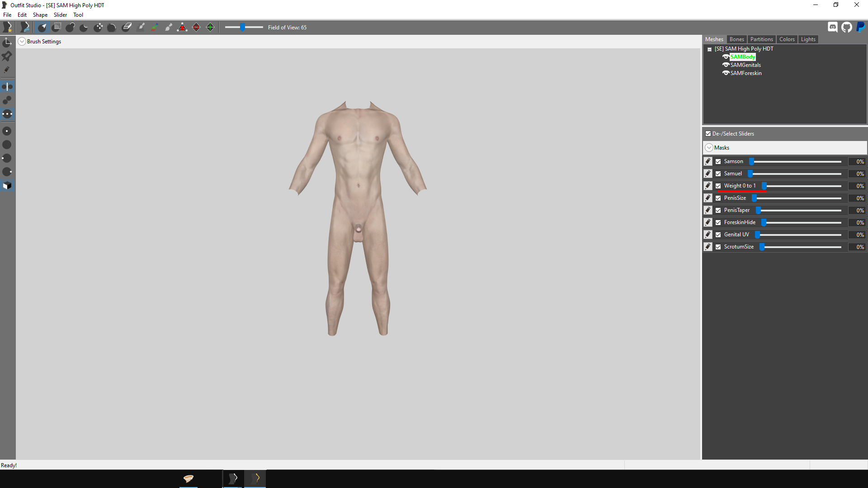Switch to the Lights tab

point(808,39)
